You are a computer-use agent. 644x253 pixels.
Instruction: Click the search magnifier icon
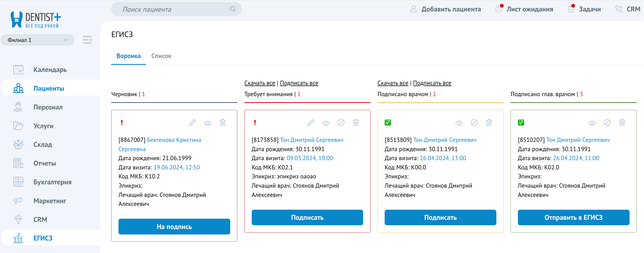click(233, 9)
